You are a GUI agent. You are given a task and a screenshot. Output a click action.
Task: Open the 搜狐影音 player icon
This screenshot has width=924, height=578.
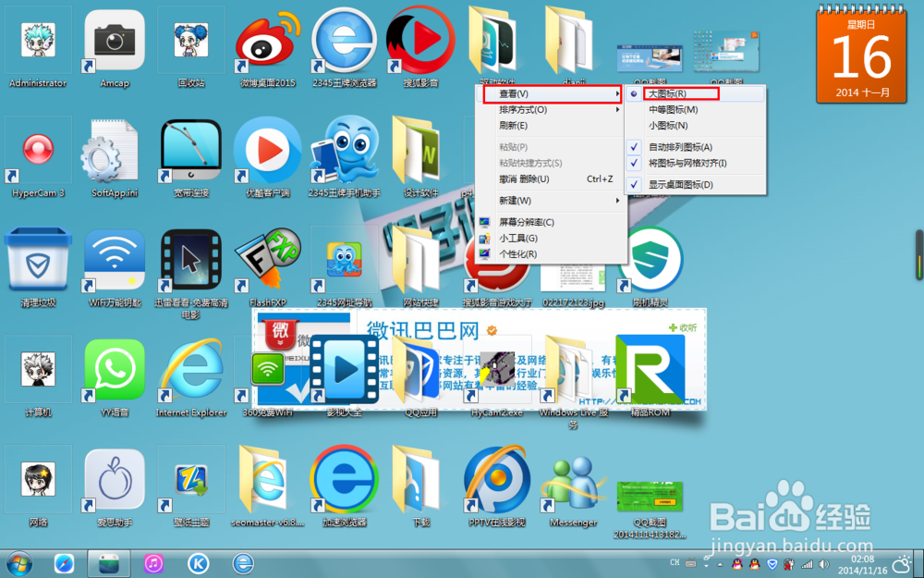[x=420, y=48]
